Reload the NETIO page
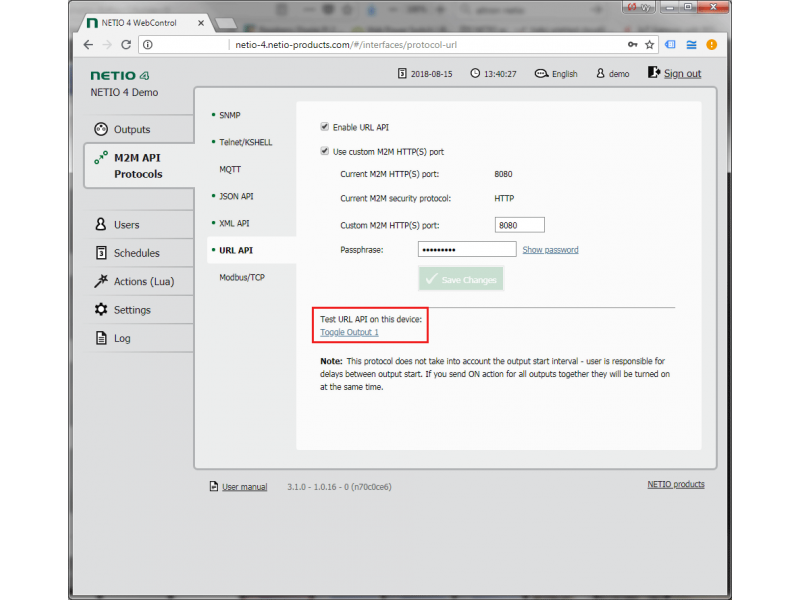800x600 pixels. (x=126, y=45)
